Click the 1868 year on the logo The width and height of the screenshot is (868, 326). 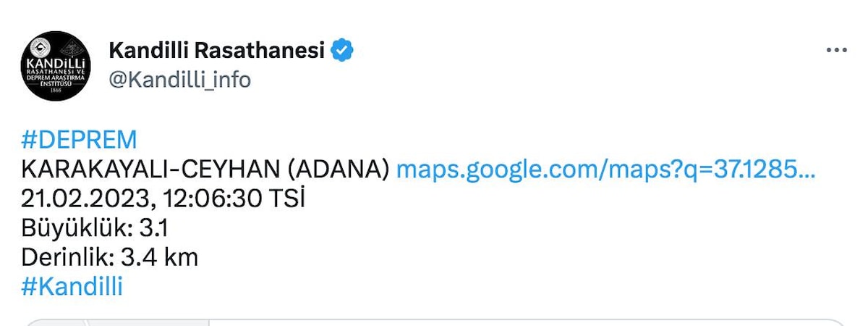(56, 91)
